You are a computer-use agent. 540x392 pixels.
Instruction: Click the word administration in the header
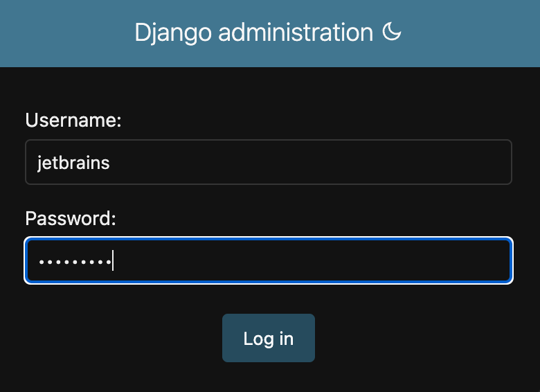click(296, 32)
